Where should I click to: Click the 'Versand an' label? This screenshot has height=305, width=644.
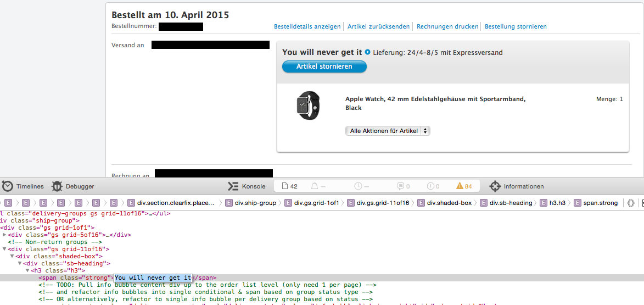tap(128, 45)
